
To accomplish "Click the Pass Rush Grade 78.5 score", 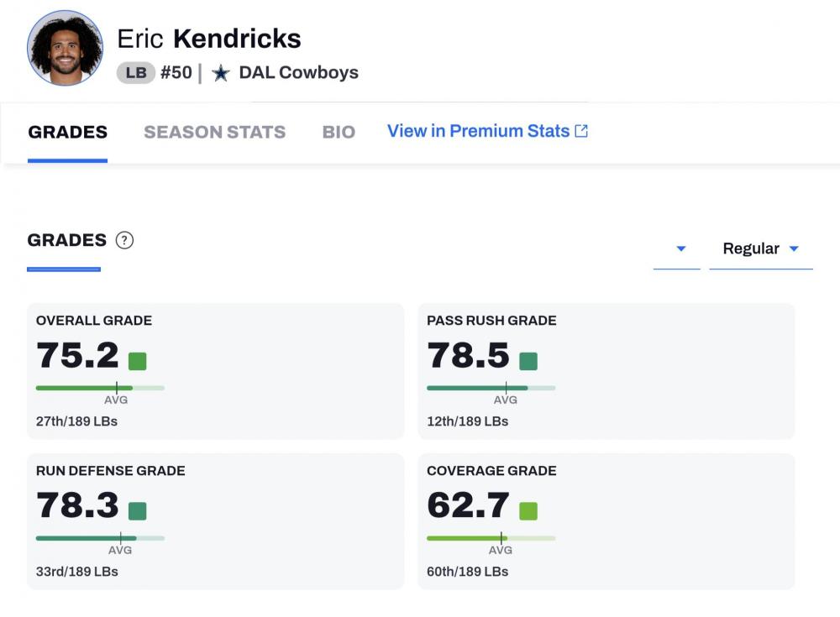I will (x=468, y=356).
